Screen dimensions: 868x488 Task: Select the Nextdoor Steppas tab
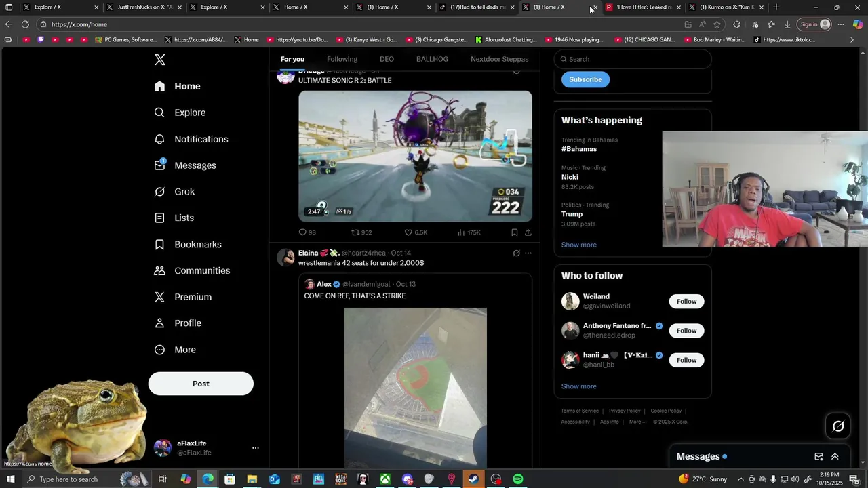click(x=499, y=59)
